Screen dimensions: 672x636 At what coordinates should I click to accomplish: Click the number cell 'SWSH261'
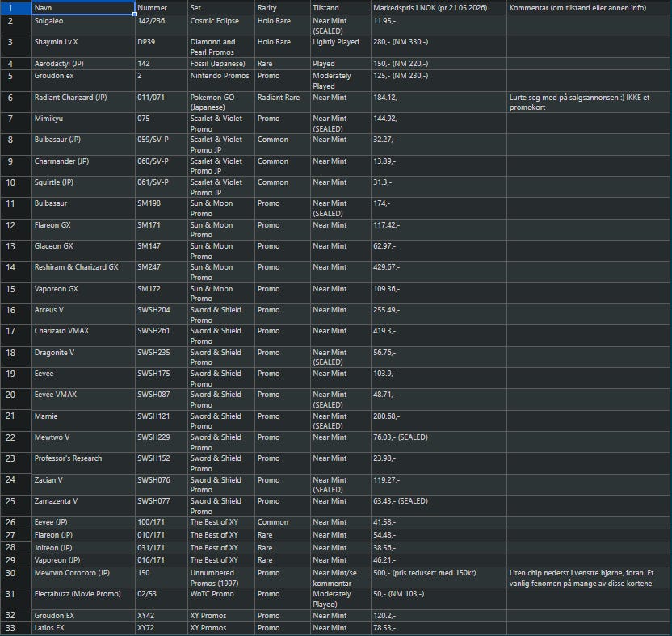162,335
